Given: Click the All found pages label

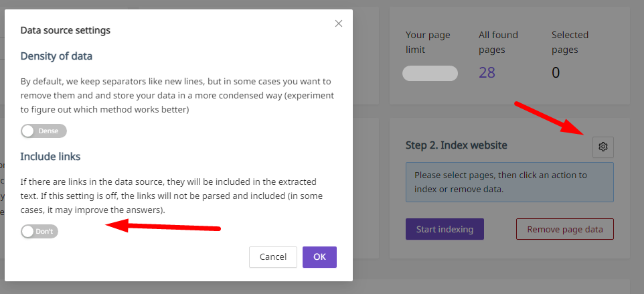Looking at the screenshot, I should coord(498,42).
